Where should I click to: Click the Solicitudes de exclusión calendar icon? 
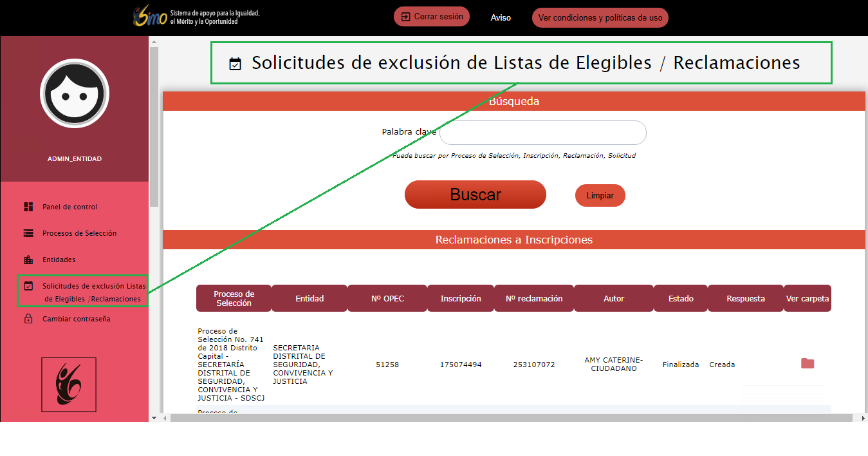tap(28, 286)
